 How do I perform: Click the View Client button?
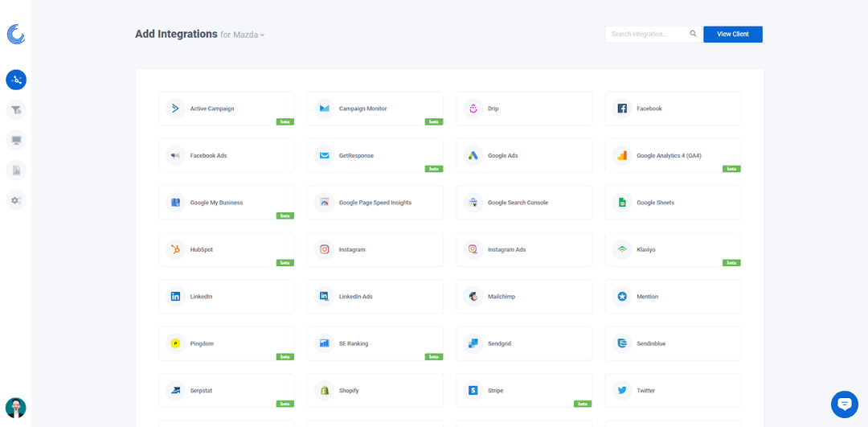(733, 35)
